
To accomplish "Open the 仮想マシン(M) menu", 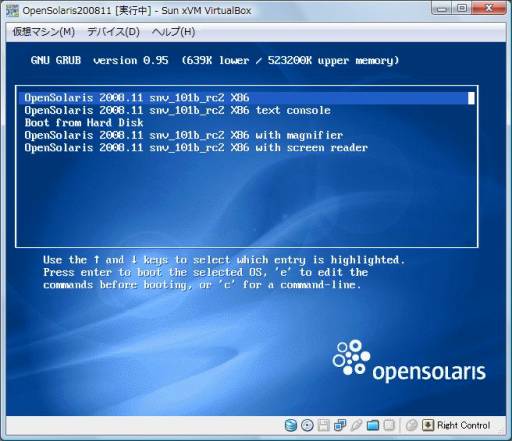I will pos(44,32).
